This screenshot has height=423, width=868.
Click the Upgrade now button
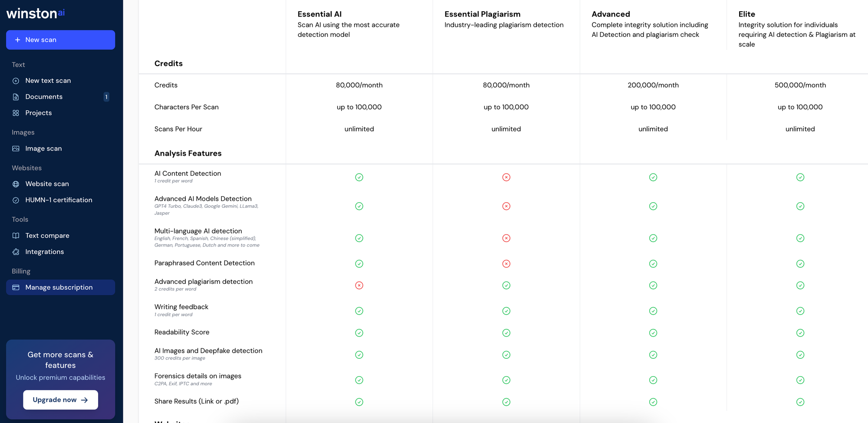pos(60,400)
